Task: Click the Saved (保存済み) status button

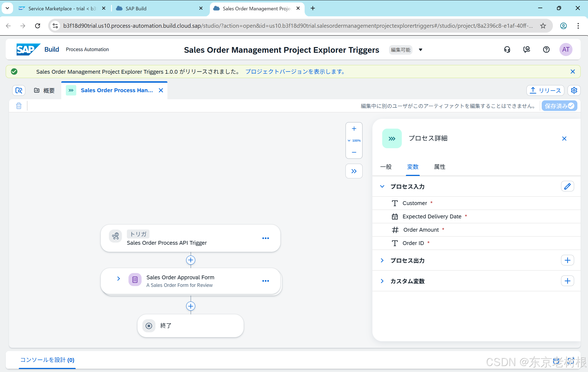Action: [x=559, y=106]
